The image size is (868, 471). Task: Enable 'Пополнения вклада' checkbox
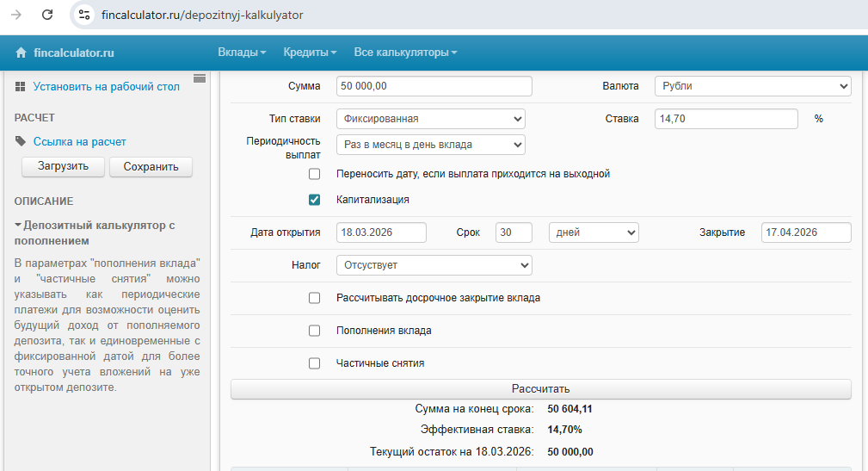[x=315, y=331]
